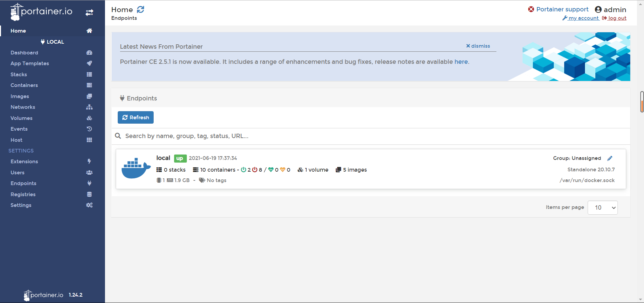The width and height of the screenshot is (644, 303).
Task: Toggle sidebar collapse arrows icon
Action: 89,12
